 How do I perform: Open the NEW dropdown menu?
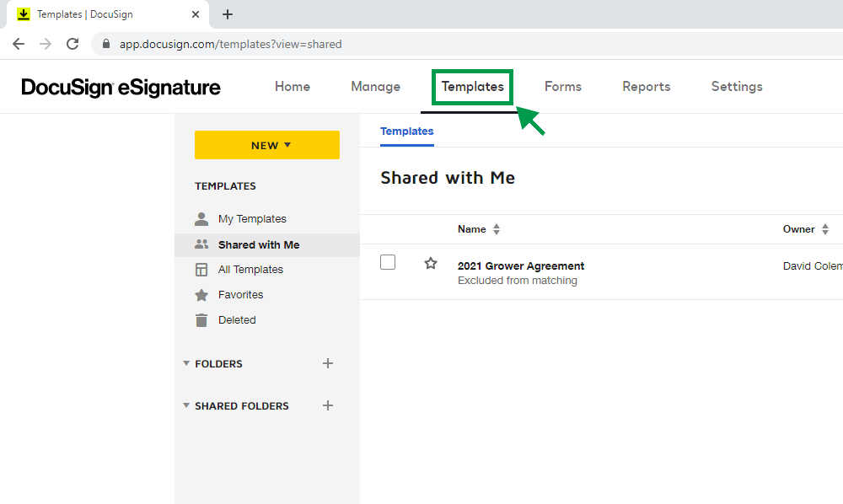(x=266, y=145)
